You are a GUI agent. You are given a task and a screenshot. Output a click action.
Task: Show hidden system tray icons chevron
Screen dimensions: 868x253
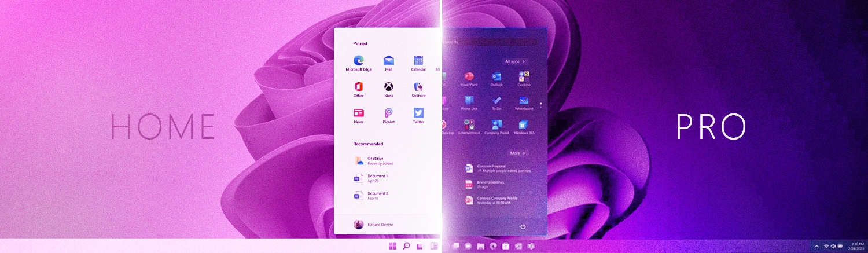tap(816, 246)
